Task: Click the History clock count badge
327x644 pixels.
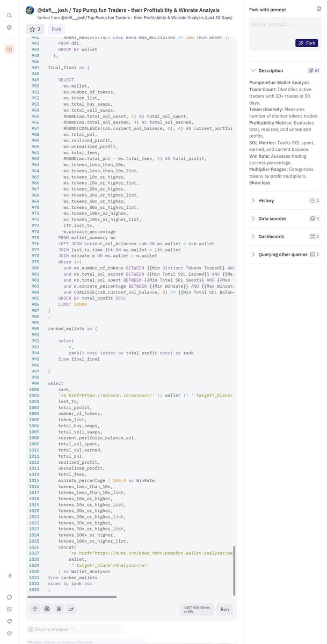Action: (315, 201)
